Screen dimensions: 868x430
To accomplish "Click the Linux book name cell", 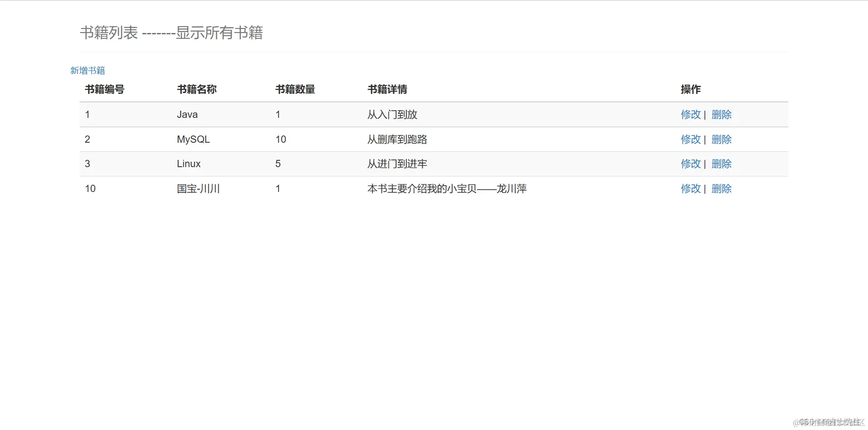I will pyautogui.click(x=189, y=164).
